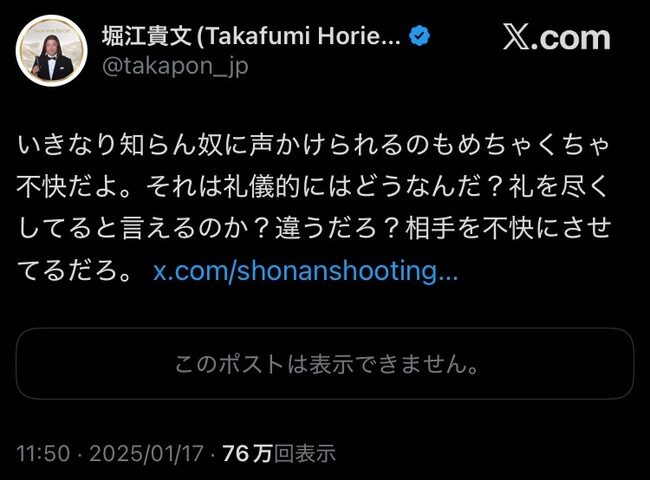
Task: Open the profile avatar of 堀江貴文
Action: tap(51, 51)
